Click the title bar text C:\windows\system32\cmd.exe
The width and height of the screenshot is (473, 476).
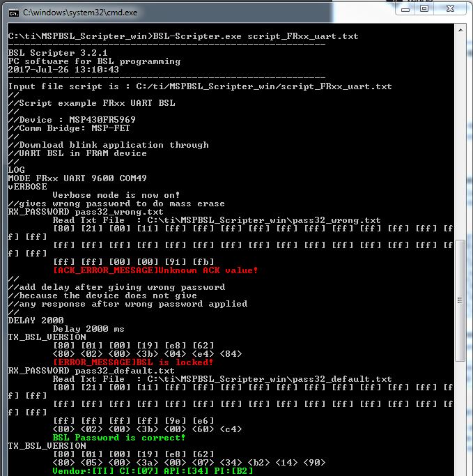pyautogui.click(x=80, y=13)
